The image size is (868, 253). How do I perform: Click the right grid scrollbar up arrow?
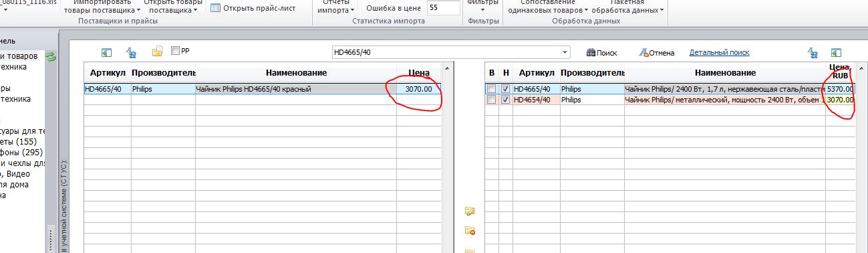(x=861, y=68)
